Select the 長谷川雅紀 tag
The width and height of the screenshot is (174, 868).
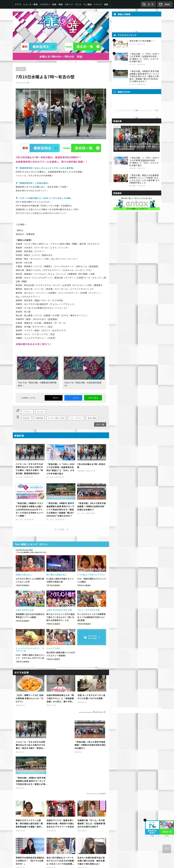92,418
